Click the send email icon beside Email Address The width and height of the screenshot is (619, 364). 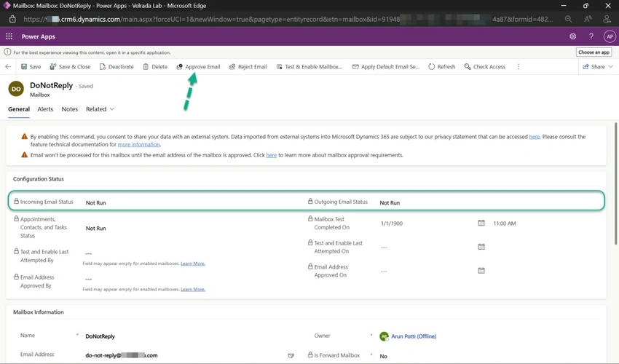[x=291, y=355]
